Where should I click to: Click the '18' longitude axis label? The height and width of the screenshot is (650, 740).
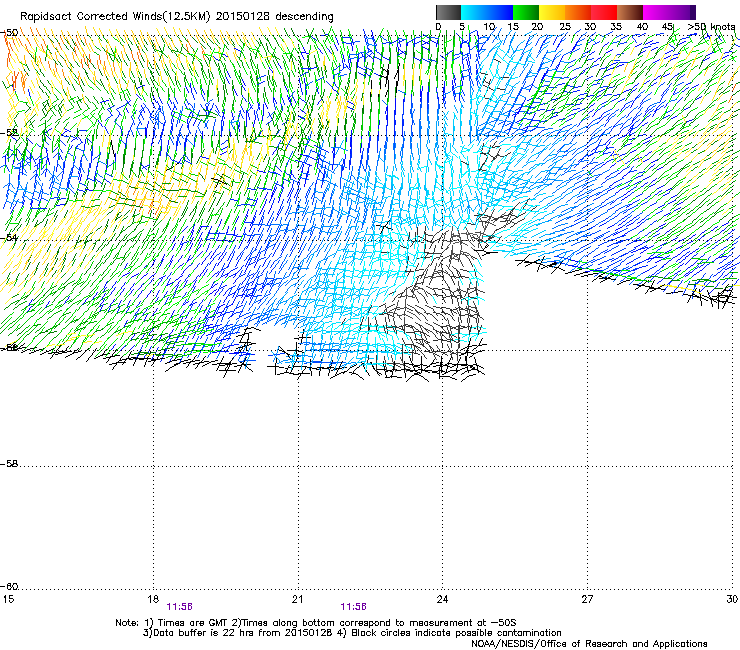coord(152,599)
